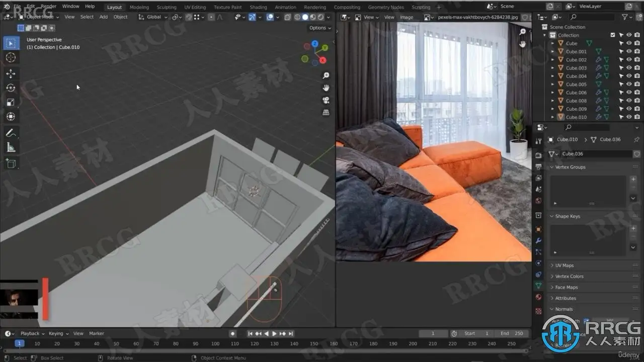
Task: Open Particles properties tab icon
Action: pos(538,252)
